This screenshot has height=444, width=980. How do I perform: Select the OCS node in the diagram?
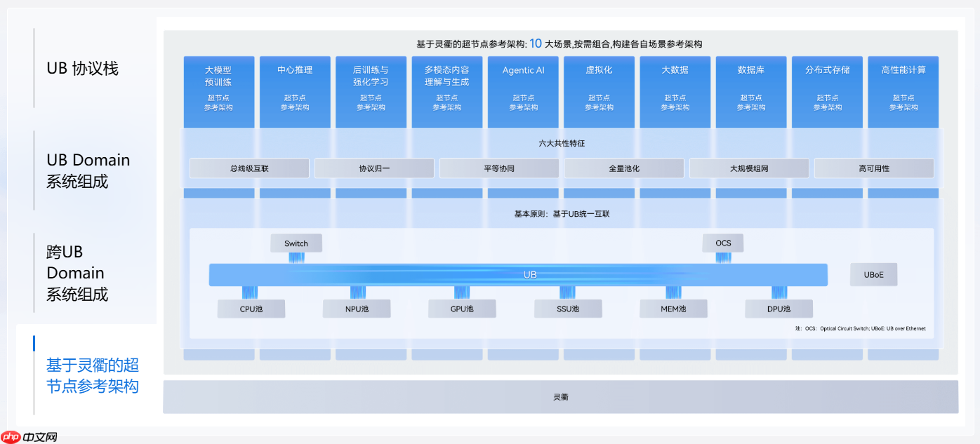click(723, 243)
